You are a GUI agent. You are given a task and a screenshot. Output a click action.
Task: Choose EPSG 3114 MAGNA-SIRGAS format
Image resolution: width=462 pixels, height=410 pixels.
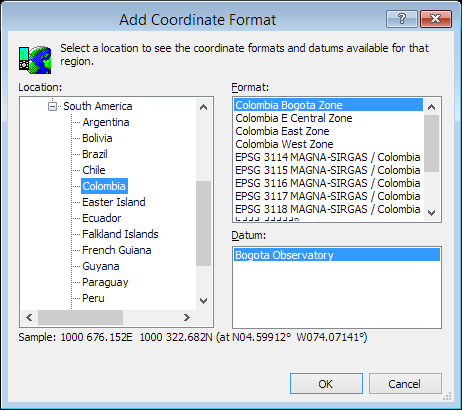click(328, 157)
